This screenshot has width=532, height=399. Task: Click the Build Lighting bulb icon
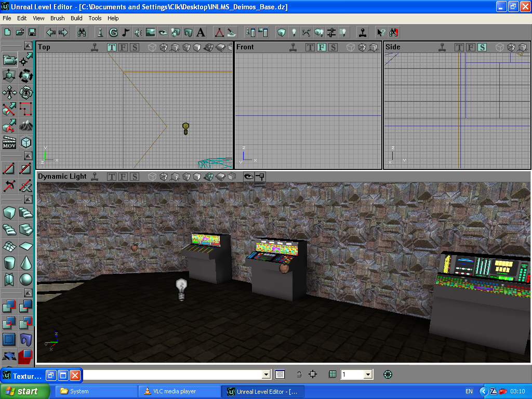[294, 32]
